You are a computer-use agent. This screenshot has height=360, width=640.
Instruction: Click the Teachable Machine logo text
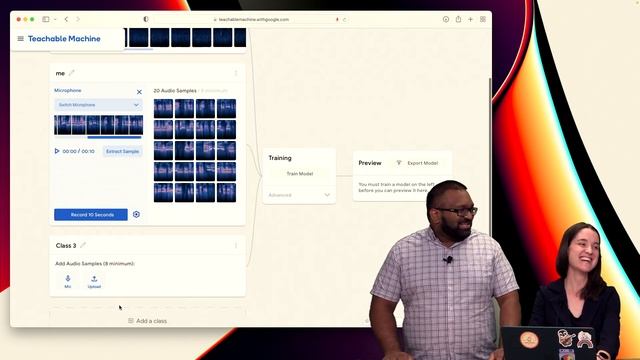pyautogui.click(x=64, y=39)
